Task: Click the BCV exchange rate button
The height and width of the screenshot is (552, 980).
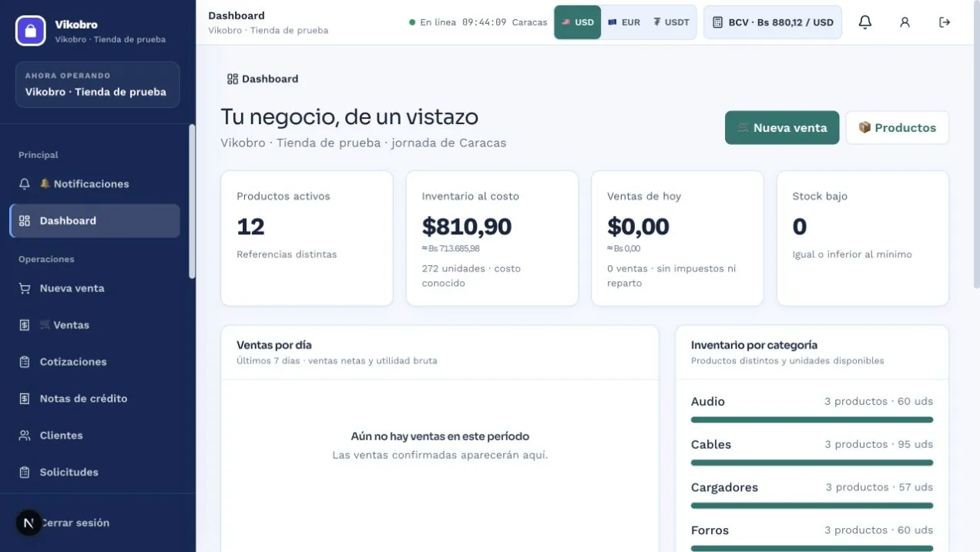Action: click(773, 22)
